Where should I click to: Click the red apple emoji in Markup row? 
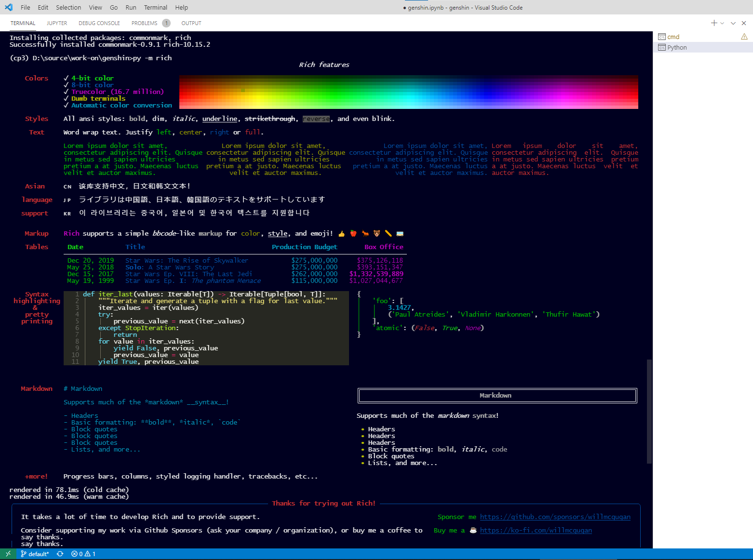tap(353, 233)
